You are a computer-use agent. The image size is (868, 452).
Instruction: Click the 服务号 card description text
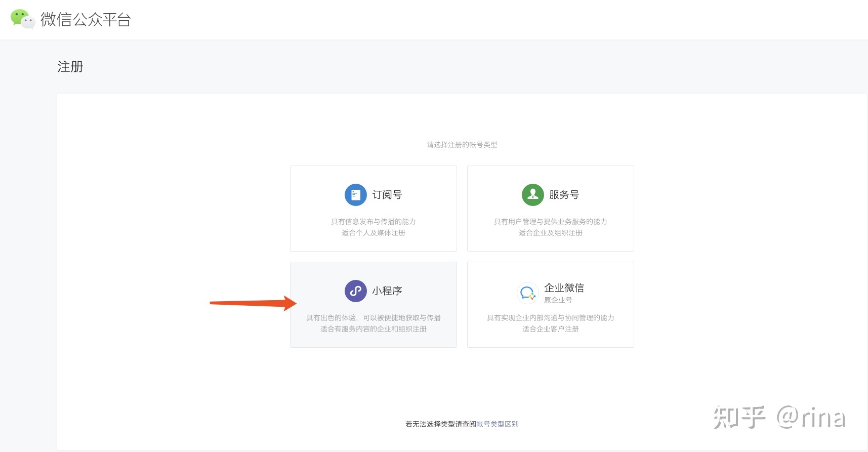pyautogui.click(x=551, y=227)
